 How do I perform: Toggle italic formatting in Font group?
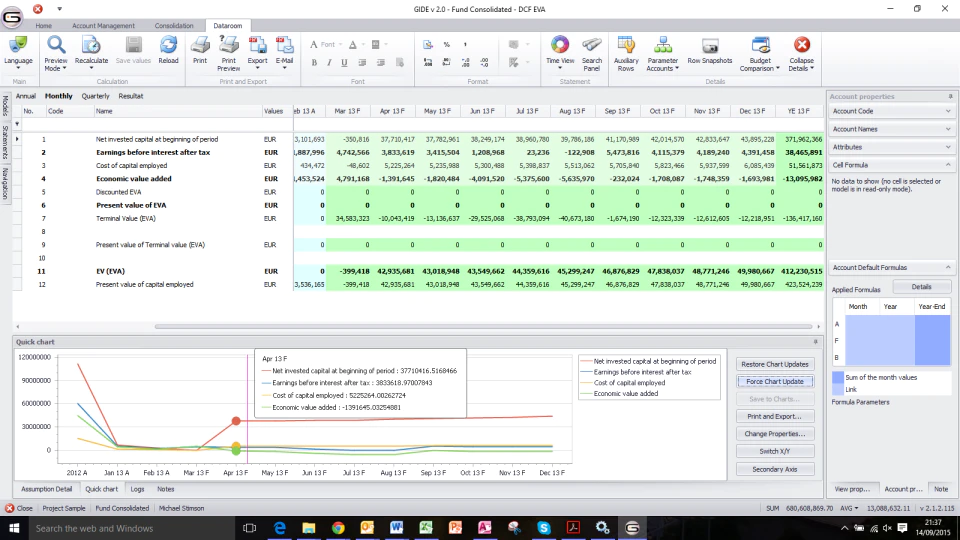point(329,62)
